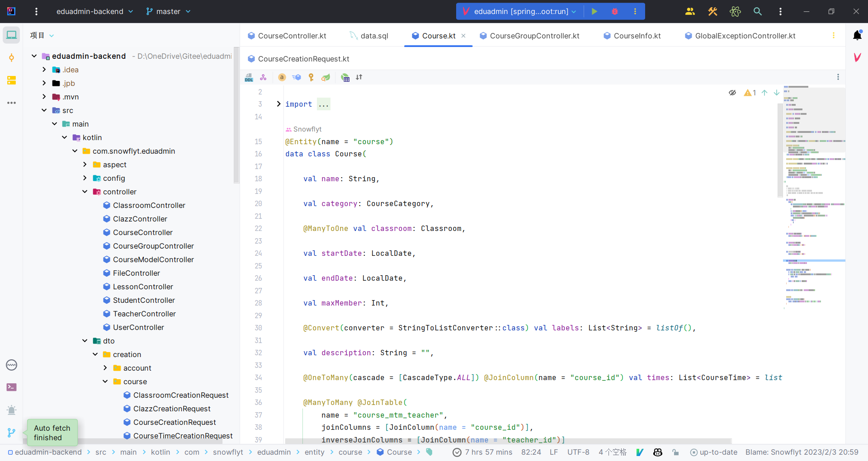Screen dimensions: 868x461
Task: Click the golden key icon in toolbar
Action: (311, 77)
